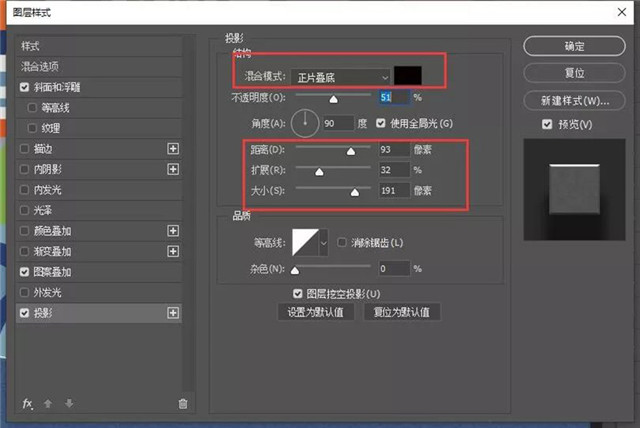Click the plus icon next to 颜色叠加
Screen dimensions: 640x428
[x=173, y=230]
